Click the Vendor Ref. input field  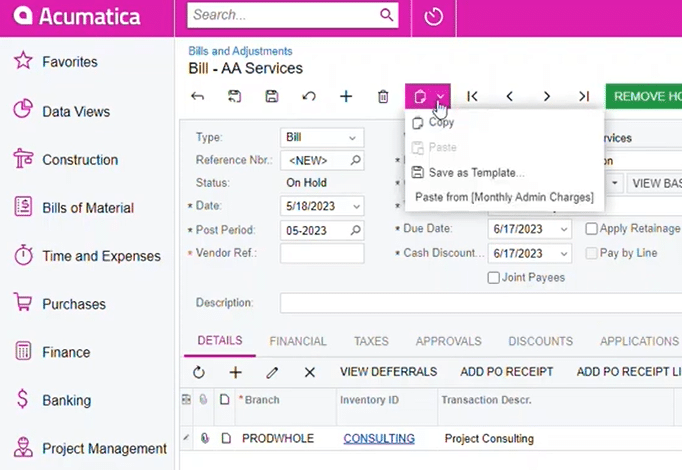pos(322,253)
